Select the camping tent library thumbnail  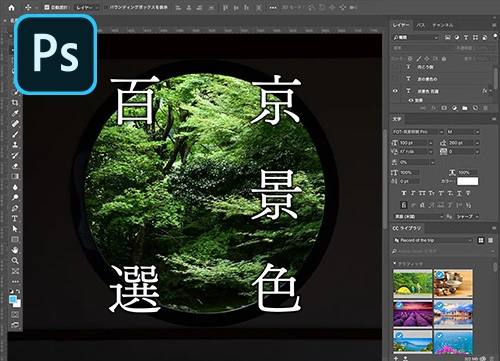tap(413, 283)
